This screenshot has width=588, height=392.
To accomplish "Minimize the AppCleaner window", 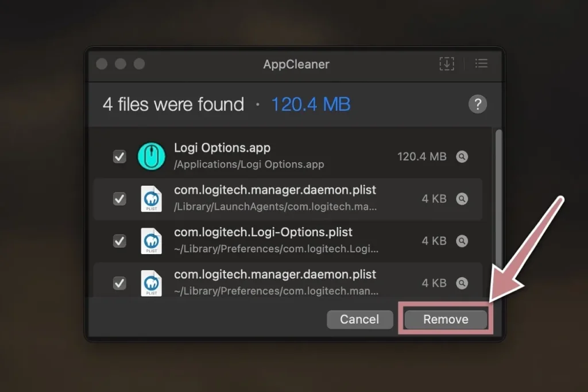I will [121, 64].
